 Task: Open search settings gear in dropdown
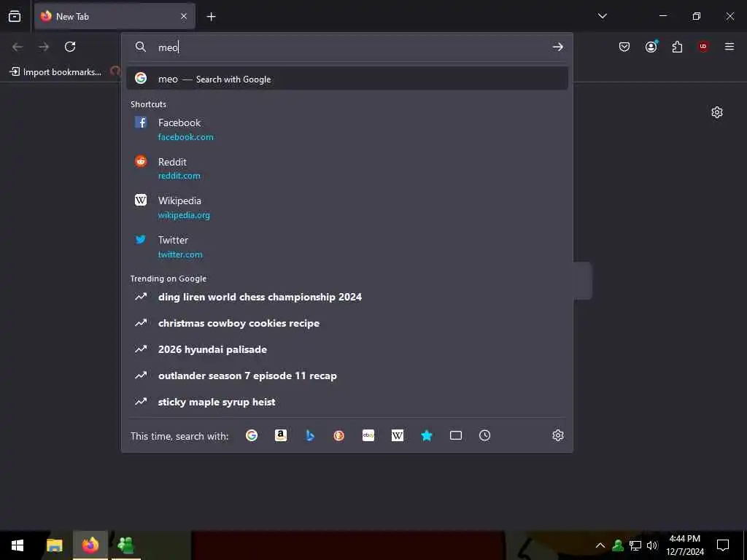coord(558,435)
